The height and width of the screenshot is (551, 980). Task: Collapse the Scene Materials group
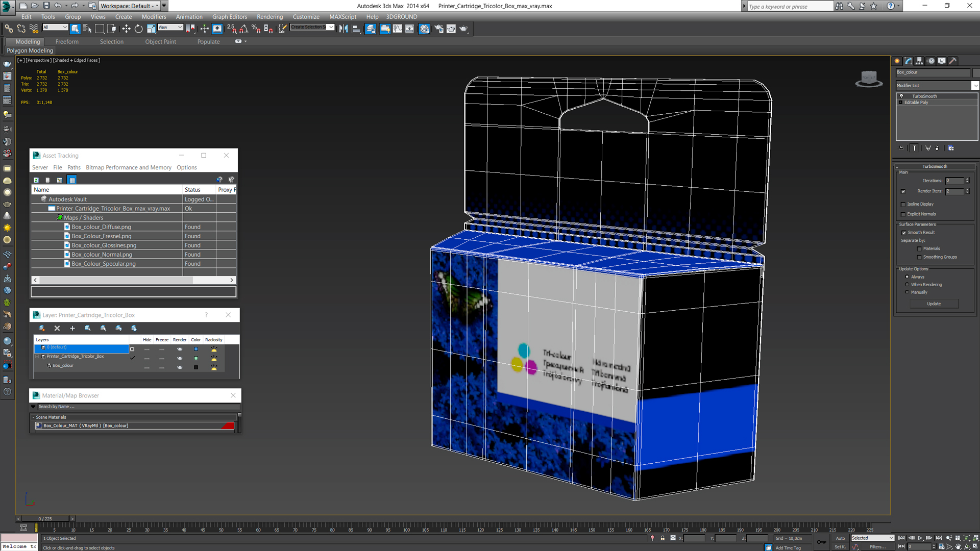(33, 417)
